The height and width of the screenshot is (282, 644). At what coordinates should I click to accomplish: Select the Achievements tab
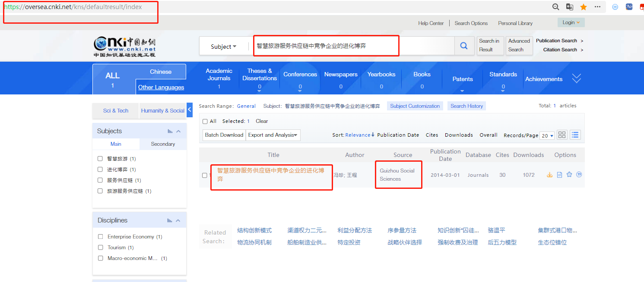click(544, 79)
